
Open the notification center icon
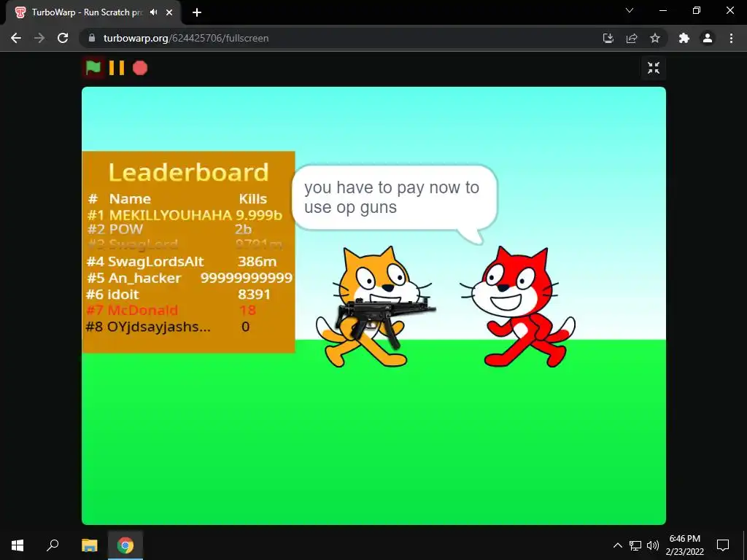point(723,545)
